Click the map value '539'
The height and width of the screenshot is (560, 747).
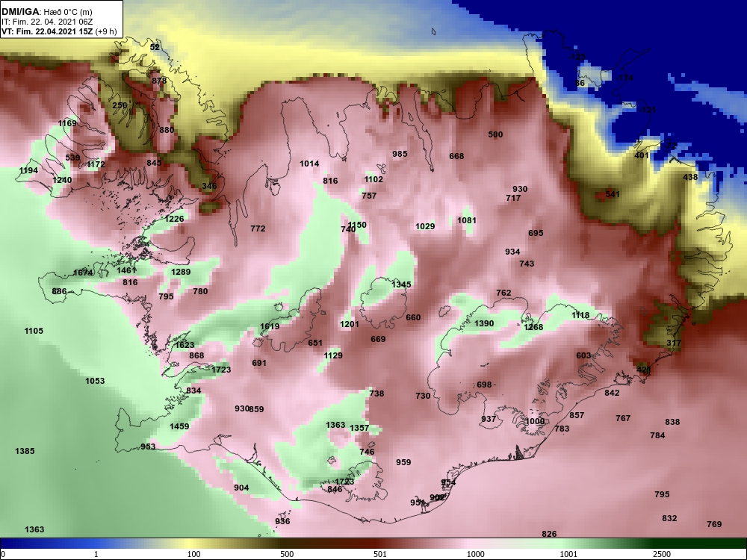click(x=72, y=158)
